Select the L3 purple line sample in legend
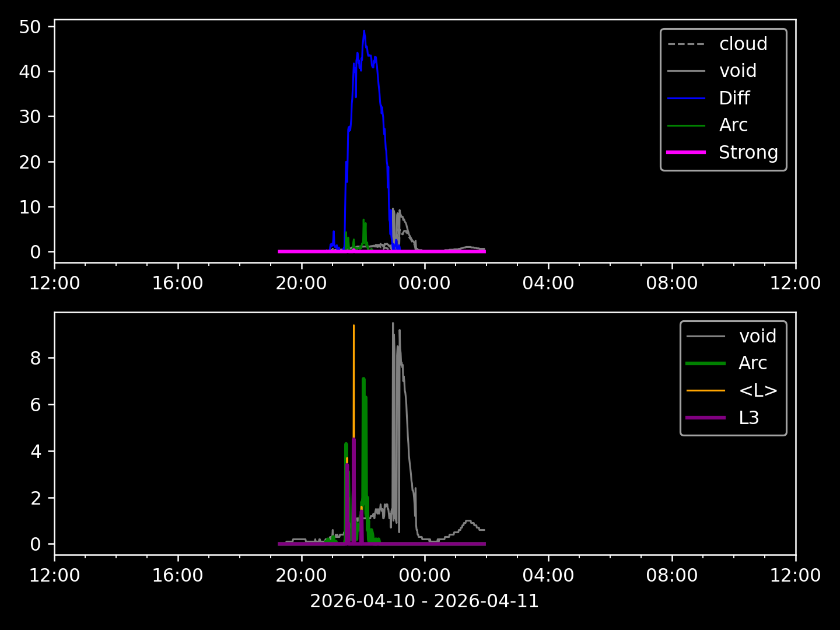 706,418
